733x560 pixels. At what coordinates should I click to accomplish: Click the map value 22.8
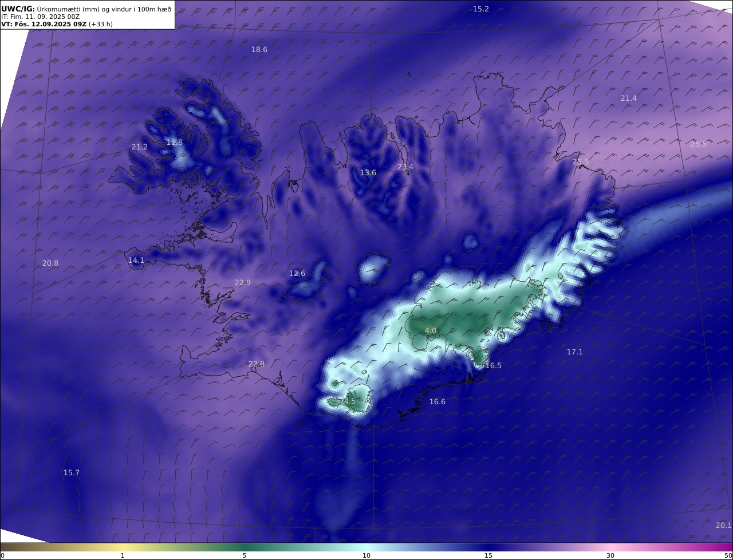257,364
